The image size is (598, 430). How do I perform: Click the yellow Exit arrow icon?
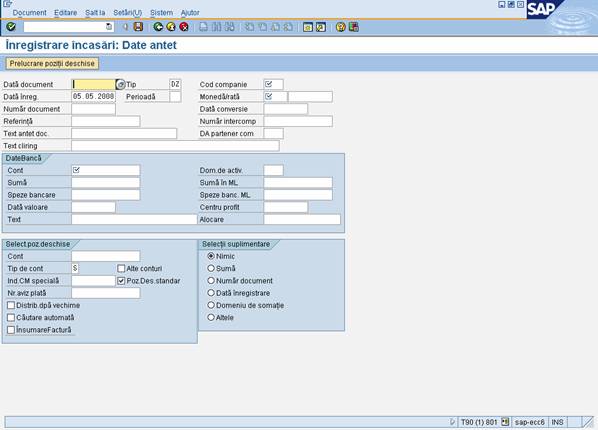tap(171, 27)
